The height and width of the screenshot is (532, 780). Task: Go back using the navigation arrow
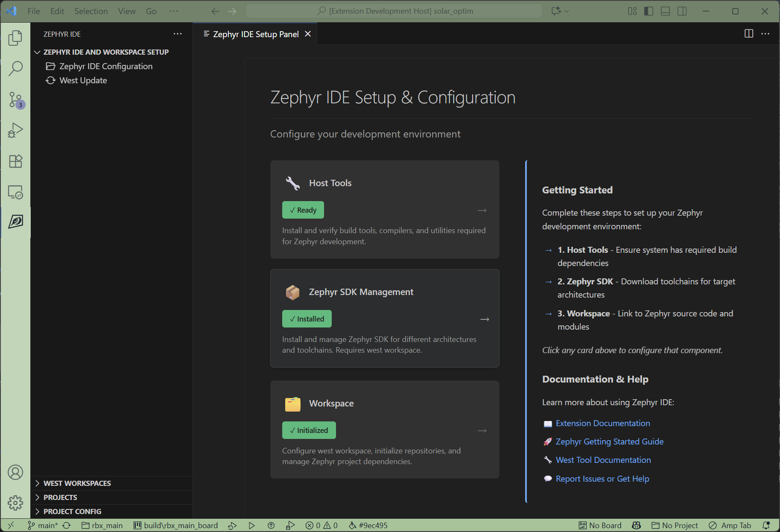point(216,11)
